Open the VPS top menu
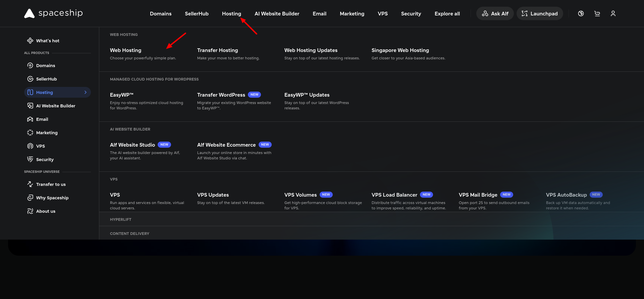Image resolution: width=644 pixels, height=299 pixels. coord(383,14)
